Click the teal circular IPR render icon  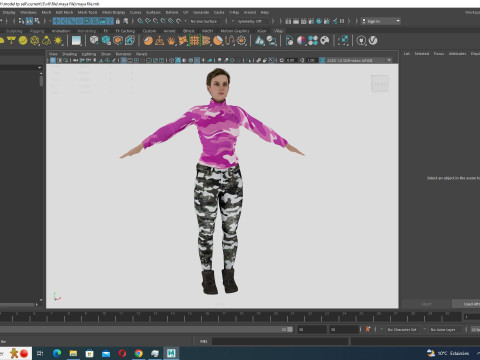click(x=319, y=21)
